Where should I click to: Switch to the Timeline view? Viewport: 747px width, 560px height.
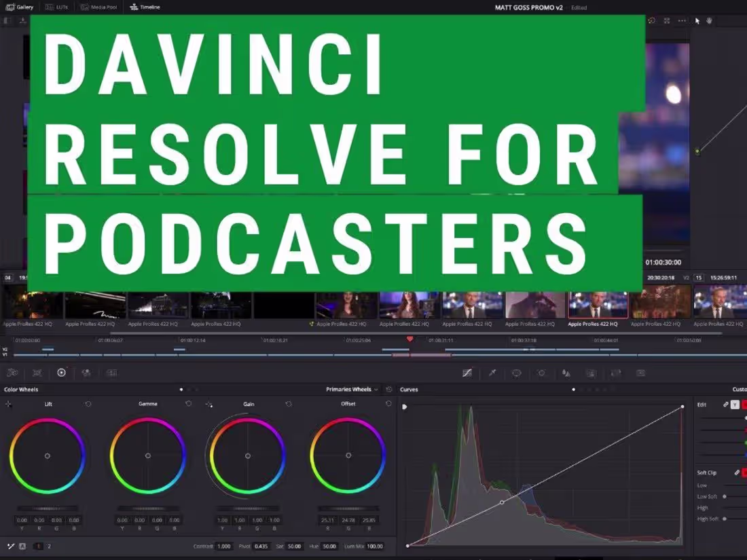(x=144, y=7)
